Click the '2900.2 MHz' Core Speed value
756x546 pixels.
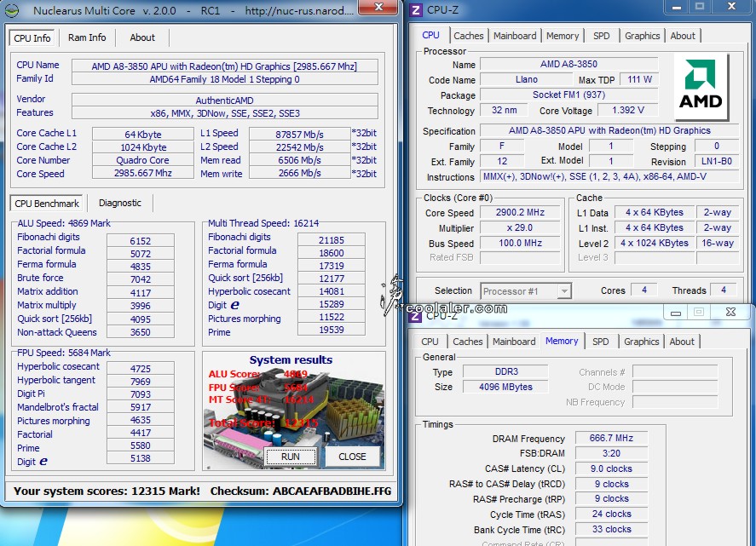coord(520,212)
